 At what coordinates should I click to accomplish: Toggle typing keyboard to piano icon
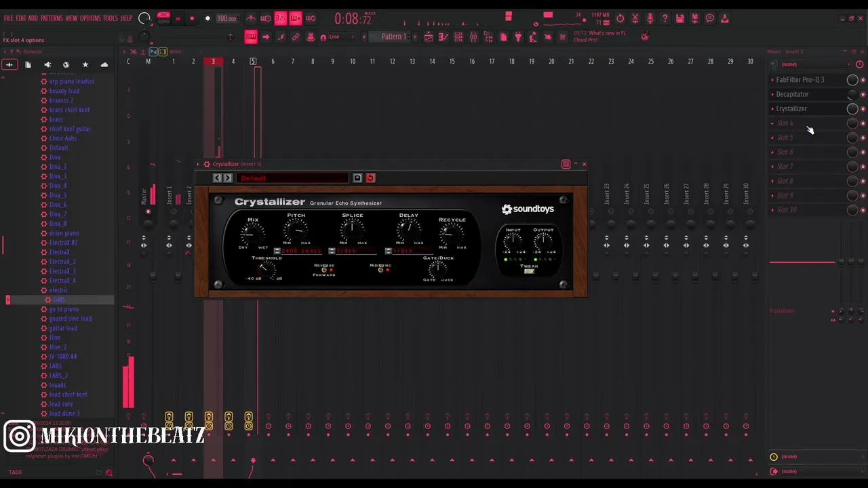click(251, 37)
